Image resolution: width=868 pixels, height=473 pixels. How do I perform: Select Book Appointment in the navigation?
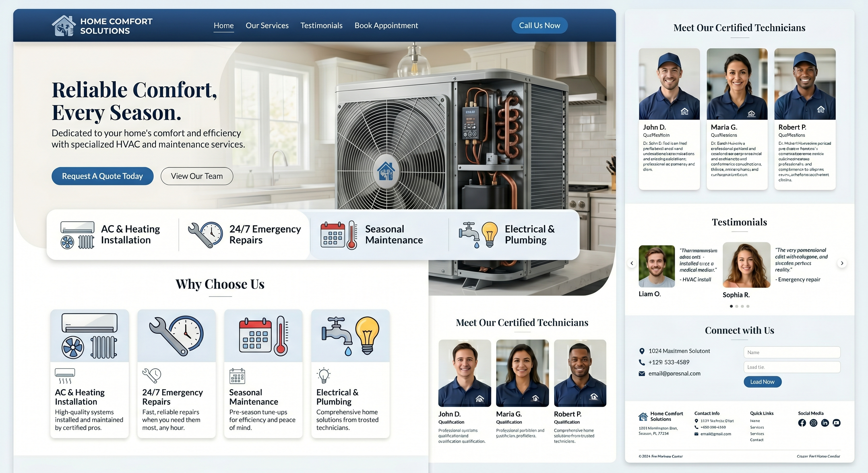(x=386, y=26)
